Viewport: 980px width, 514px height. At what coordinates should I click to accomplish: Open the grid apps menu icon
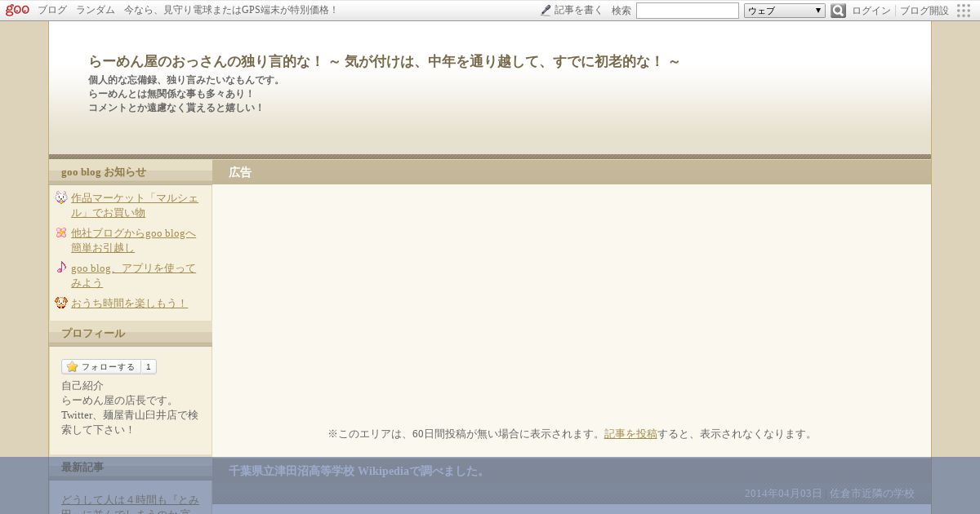964,11
